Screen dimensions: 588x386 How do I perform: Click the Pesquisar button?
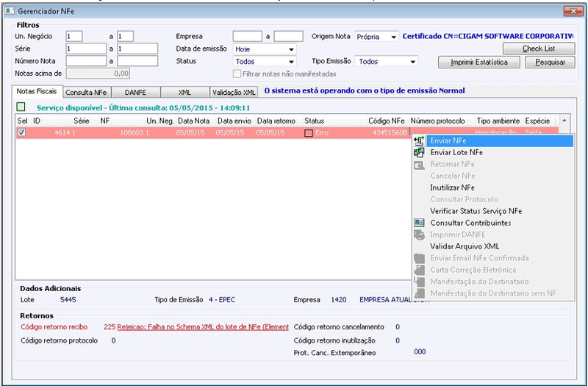pos(550,62)
